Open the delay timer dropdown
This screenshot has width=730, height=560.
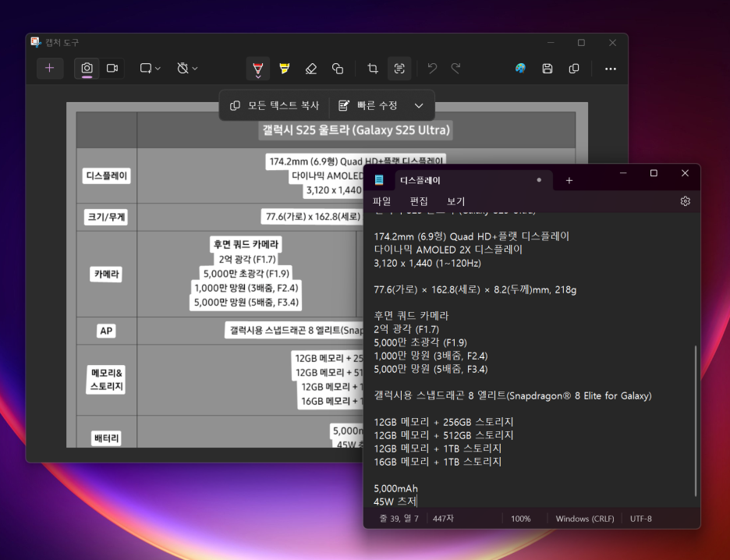tap(187, 69)
